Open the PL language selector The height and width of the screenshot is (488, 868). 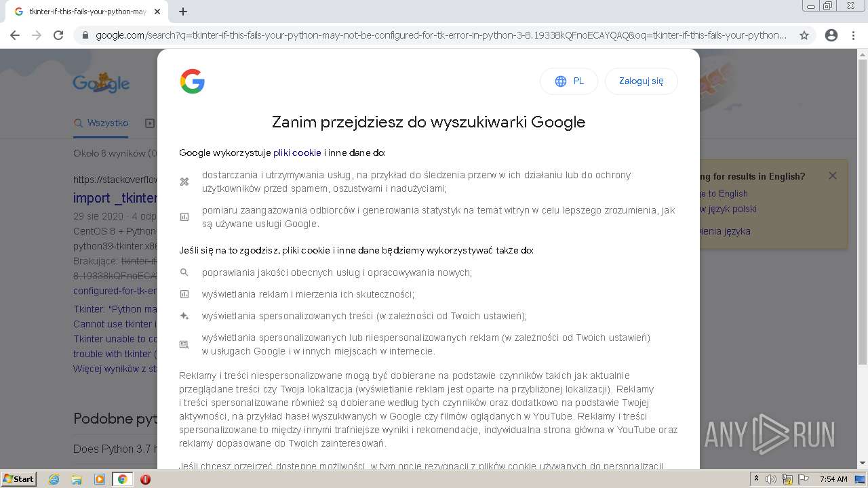coord(569,81)
